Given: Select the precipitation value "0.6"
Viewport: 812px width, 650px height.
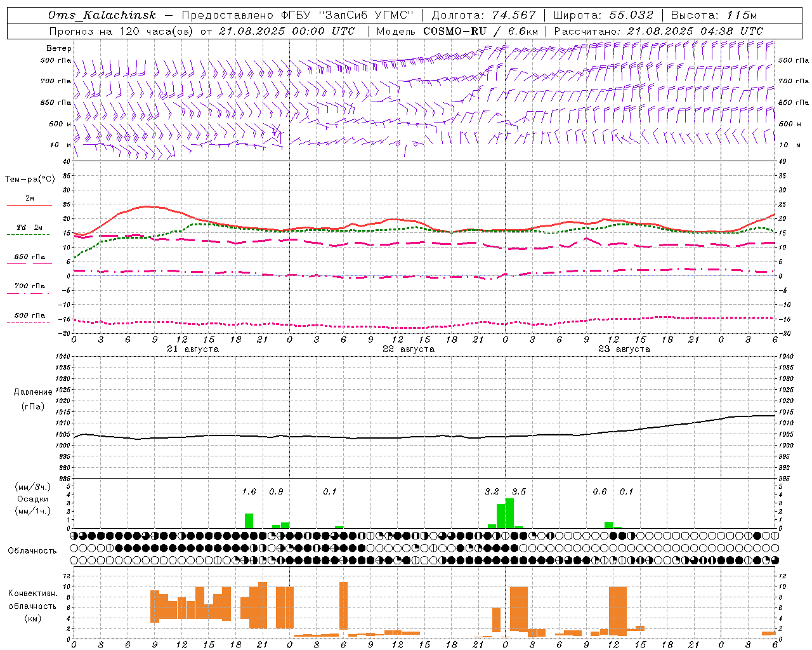Looking at the screenshot, I should click(599, 492).
